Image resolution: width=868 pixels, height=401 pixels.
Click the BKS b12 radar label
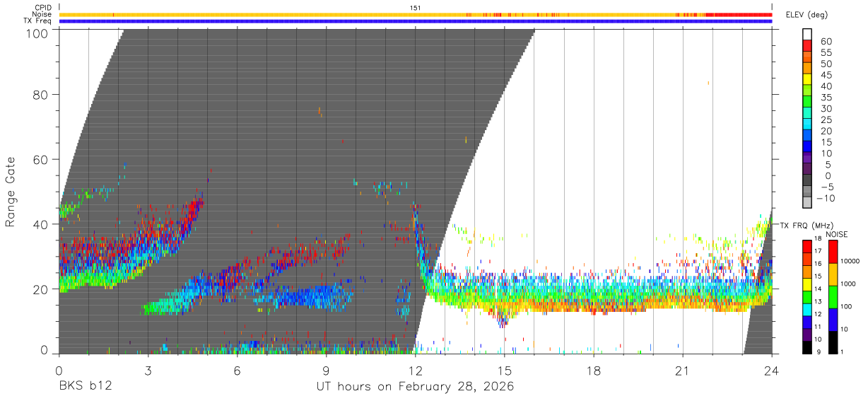coord(85,387)
